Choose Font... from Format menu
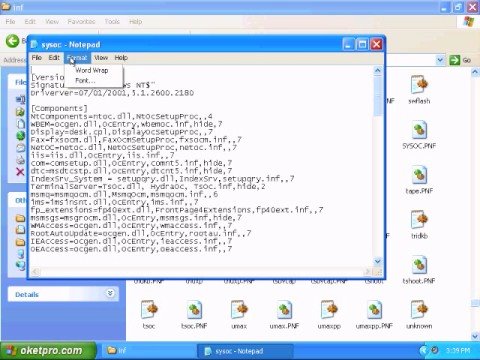480x360 pixels. click(x=85, y=80)
